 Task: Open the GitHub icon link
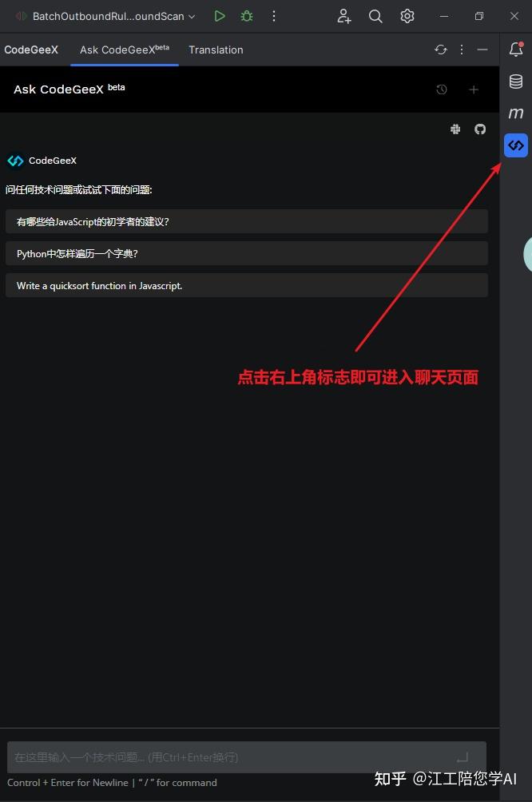[x=480, y=129]
